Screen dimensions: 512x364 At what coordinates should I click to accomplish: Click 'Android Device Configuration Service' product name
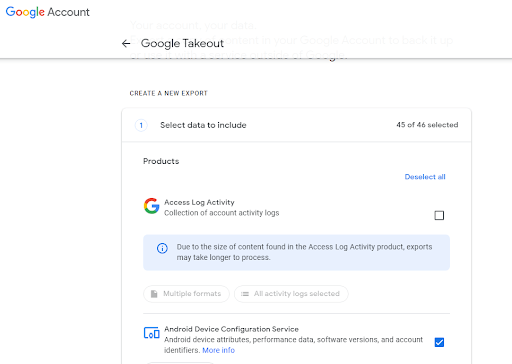[231, 329]
